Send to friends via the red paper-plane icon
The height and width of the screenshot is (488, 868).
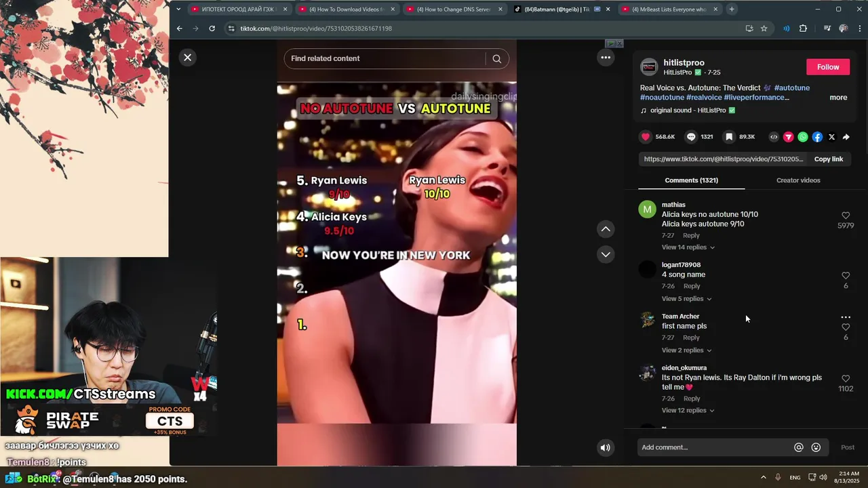788,137
